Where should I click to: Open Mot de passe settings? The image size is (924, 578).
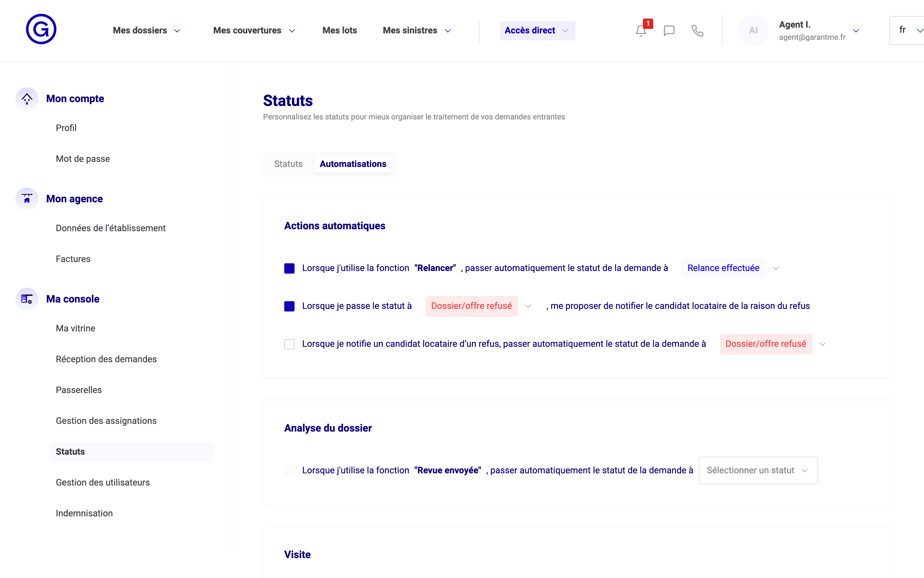[x=83, y=159]
